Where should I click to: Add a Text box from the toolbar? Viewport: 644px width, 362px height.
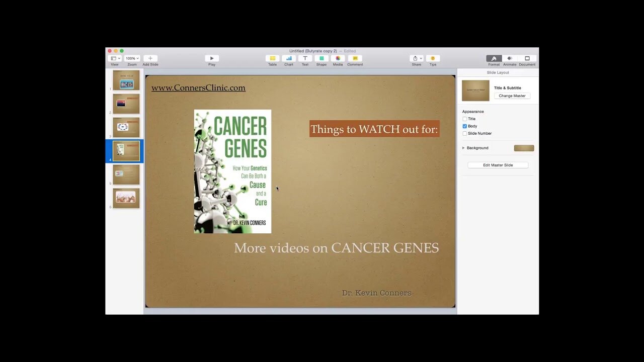(305, 58)
